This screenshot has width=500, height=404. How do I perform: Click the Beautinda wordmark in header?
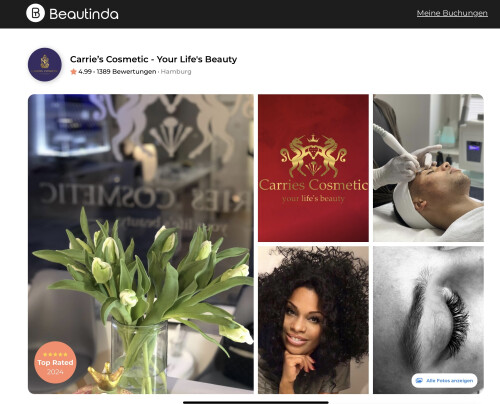(84, 14)
